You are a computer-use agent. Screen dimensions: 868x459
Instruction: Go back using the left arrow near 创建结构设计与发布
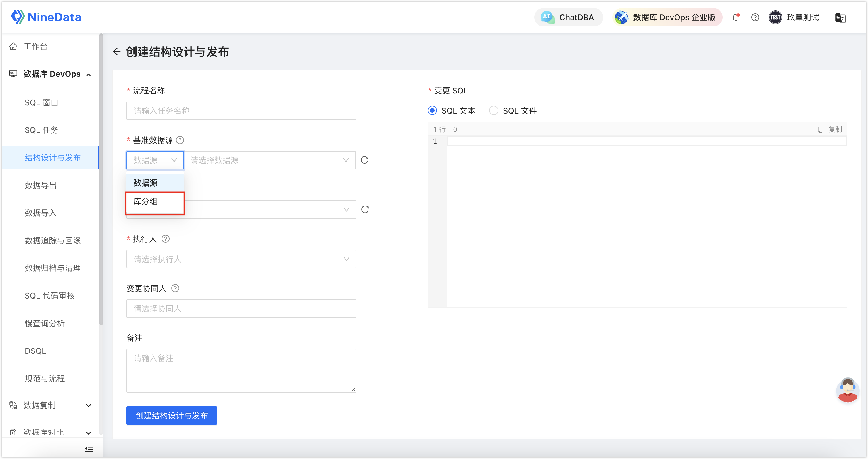click(x=117, y=51)
